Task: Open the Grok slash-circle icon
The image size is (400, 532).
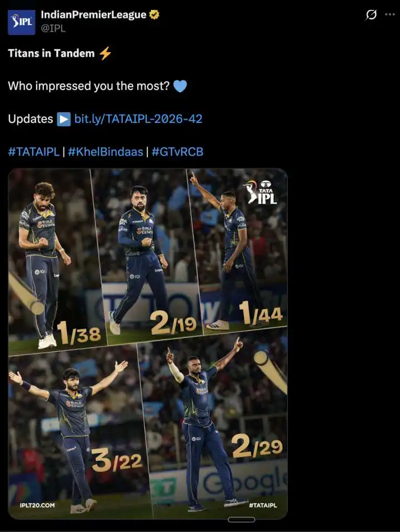Action: click(x=371, y=15)
